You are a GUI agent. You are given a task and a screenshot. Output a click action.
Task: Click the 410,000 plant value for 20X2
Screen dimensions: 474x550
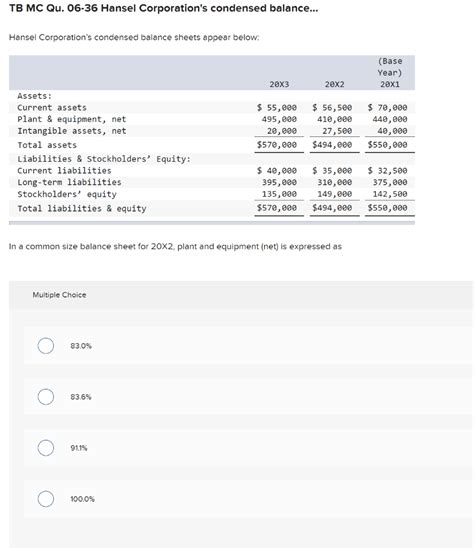point(334,119)
